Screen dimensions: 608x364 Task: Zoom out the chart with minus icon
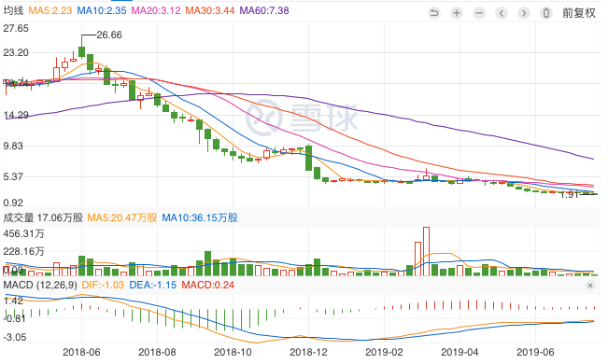(x=479, y=13)
